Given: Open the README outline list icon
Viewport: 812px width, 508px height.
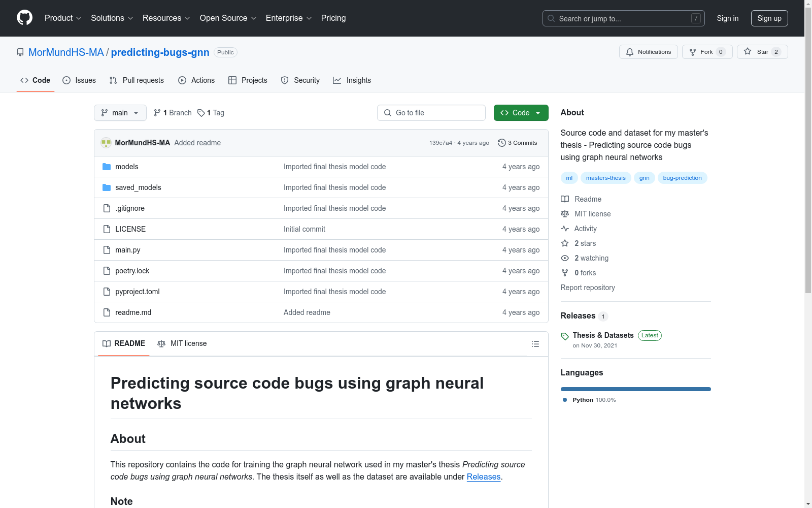Looking at the screenshot, I should click(x=535, y=344).
